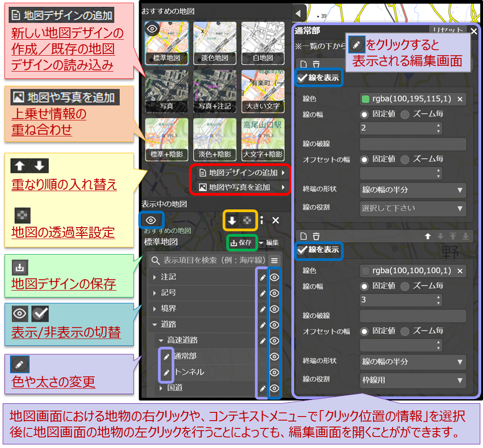Open the 地図や写真を追加 menu
The width and height of the screenshot is (483, 448).
click(242, 187)
